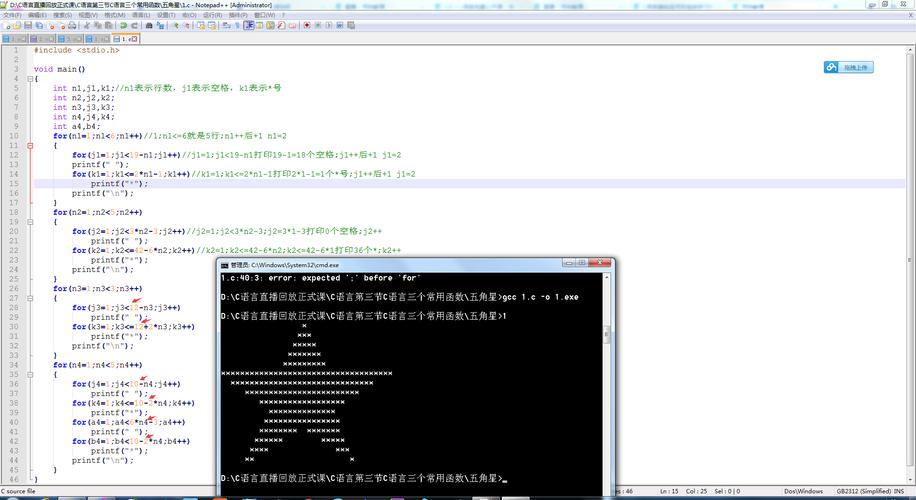Toggle the highlighted Indent Guide icon
The image size is (916, 500).
pos(249,26)
